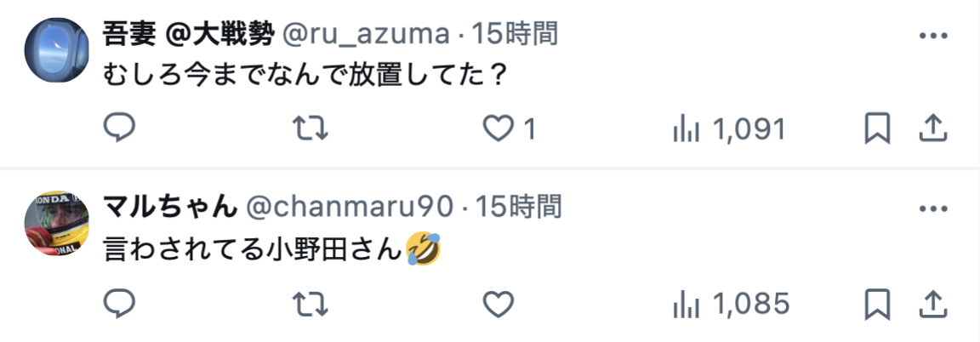
Task: Retweet the chanmaru90 post
Action: [311, 305]
